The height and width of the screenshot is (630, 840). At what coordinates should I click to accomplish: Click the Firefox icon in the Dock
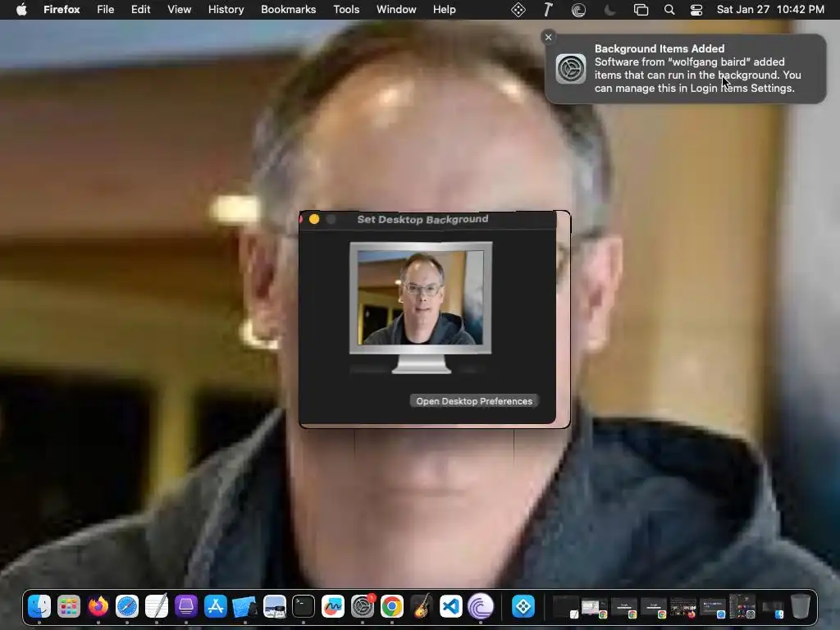click(98, 606)
